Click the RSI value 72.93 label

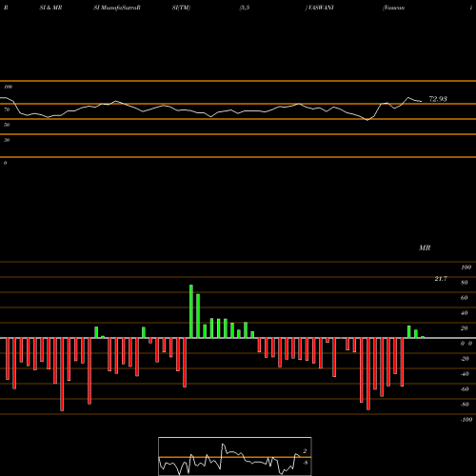[x=438, y=99]
